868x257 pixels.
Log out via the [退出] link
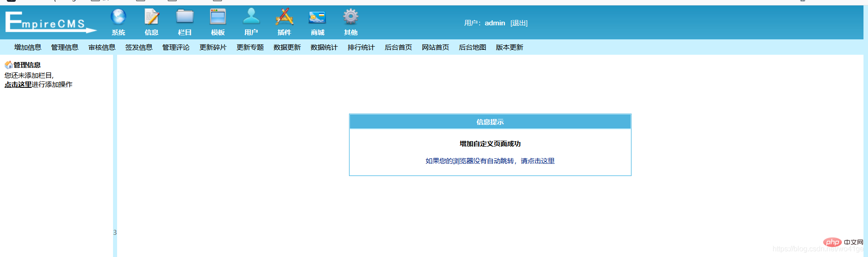click(519, 23)
